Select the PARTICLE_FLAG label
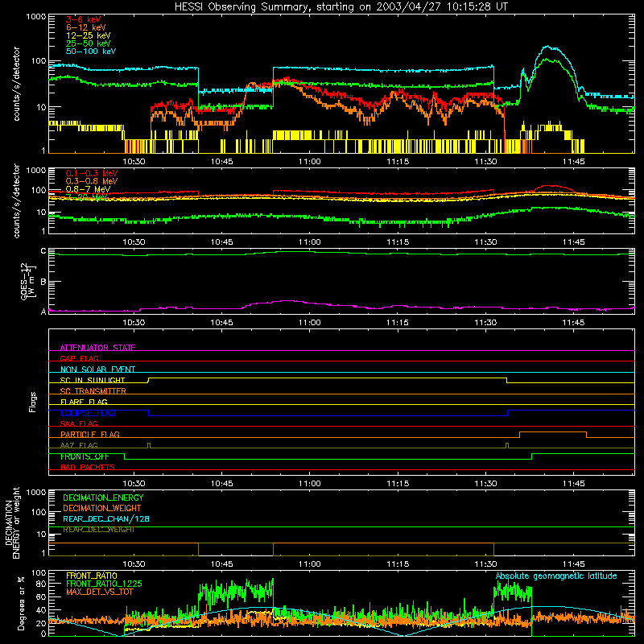The width and height of the screenshot is (644, 644). [x=90, y=435]
